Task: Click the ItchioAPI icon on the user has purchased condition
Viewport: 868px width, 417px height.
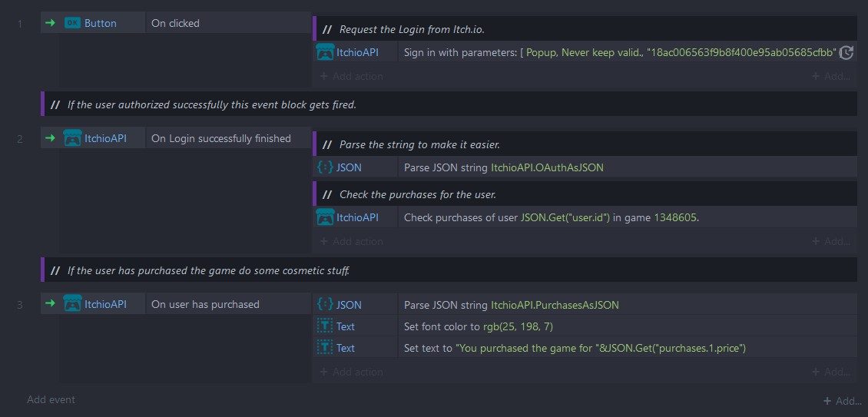Action: [72, 304]
